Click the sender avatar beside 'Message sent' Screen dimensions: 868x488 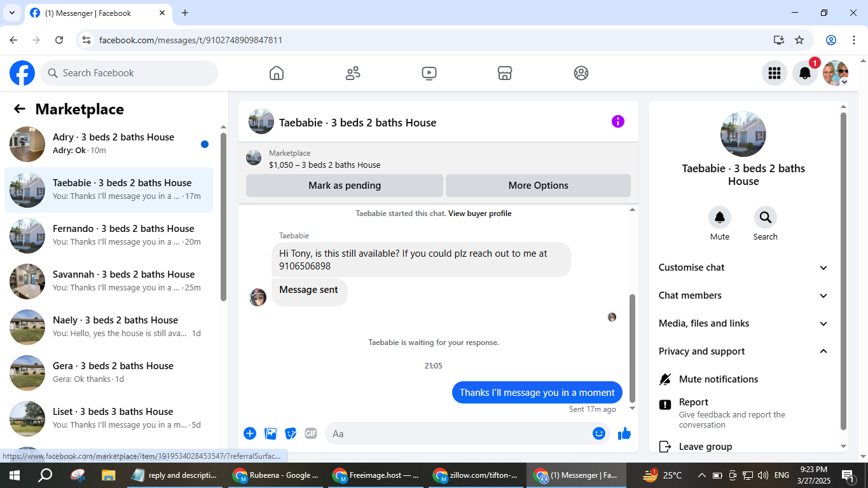258,297
